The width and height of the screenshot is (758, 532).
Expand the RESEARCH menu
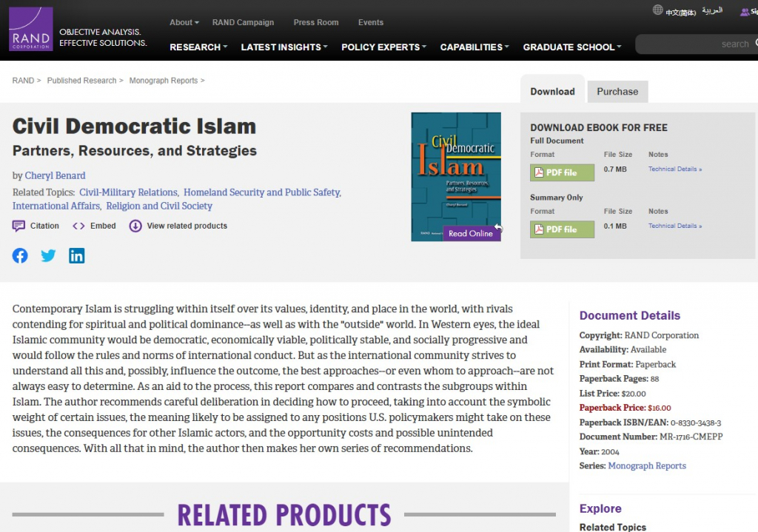pyautogui.click(x=198, y=47)
